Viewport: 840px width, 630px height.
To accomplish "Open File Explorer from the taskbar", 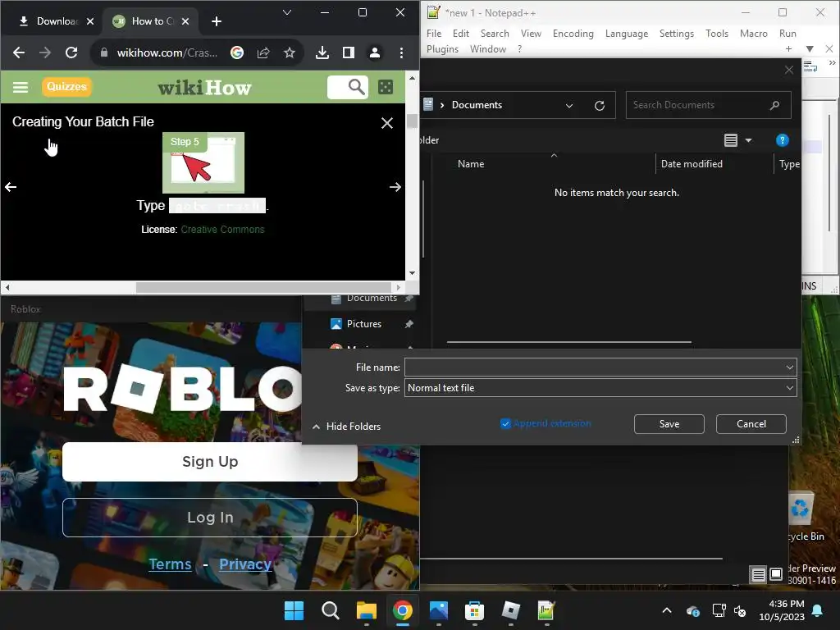I will (367, 610).
